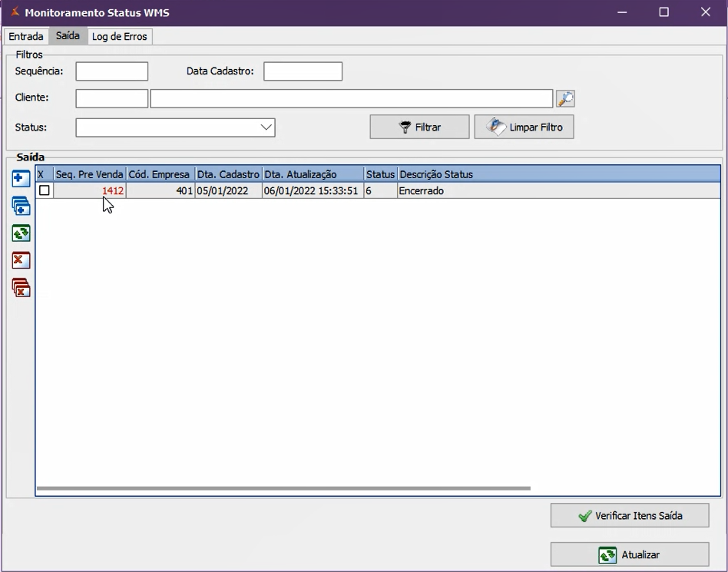Click the Limpar Filtro button

pyautogui.click(x=524, y=127)
